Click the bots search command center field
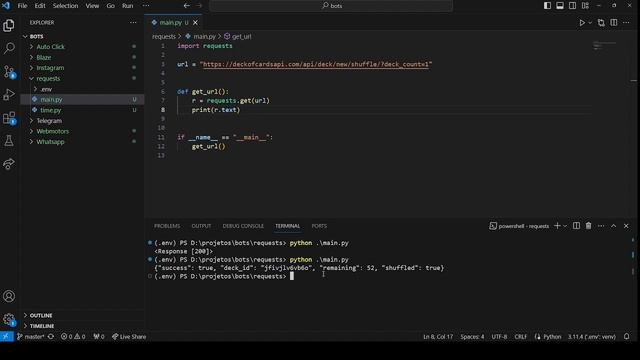Image resolution: width=640 pixels, height=360 pixels. click(331, 6)
